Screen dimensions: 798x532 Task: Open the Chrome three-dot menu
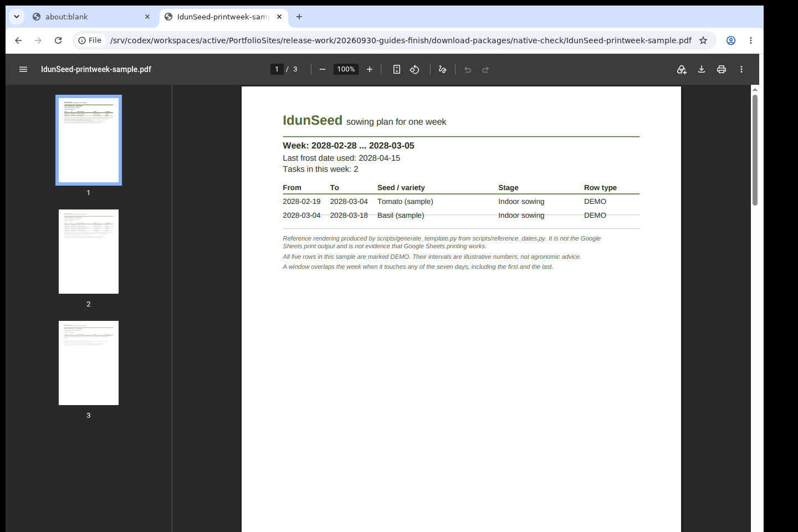point(751,40)
